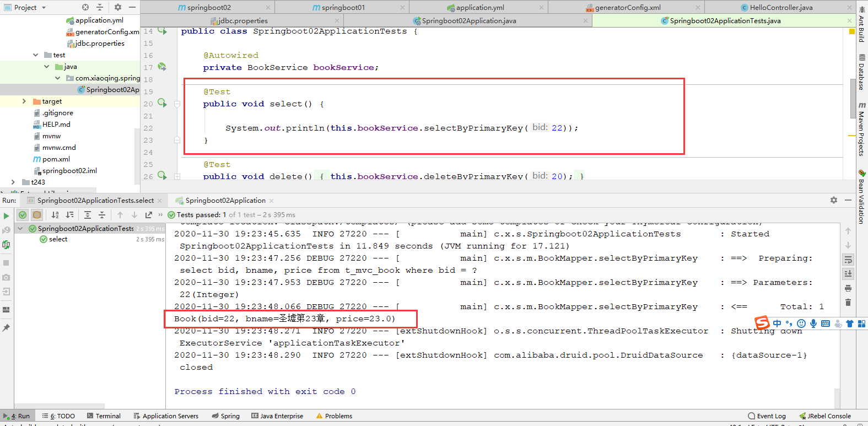Screen dimensions: 868x426
Task: Collapse the com.xiaoqing.spring package
Action: click(57, 78)
